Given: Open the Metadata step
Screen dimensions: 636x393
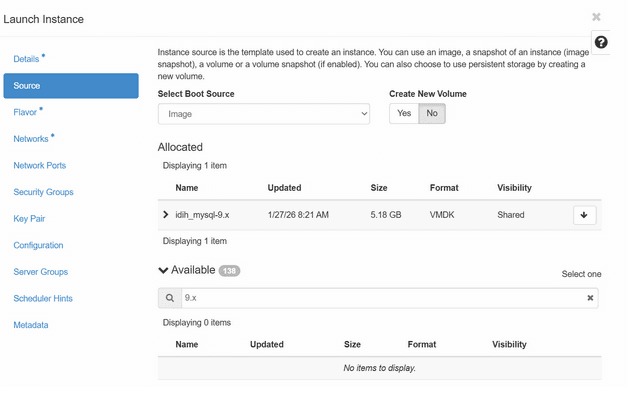Looking at the screenshot, I should click(31, 325).
